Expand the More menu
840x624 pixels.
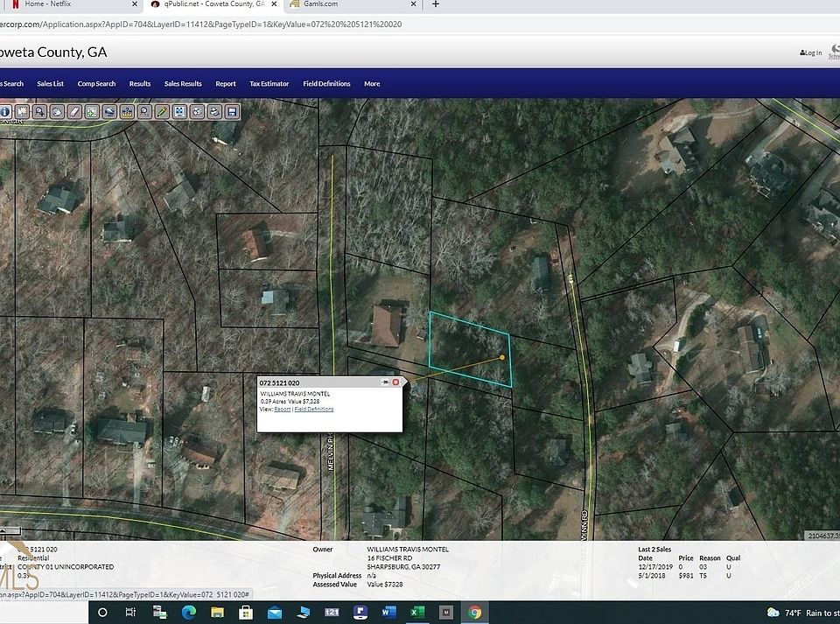click(x=372, y=84)
